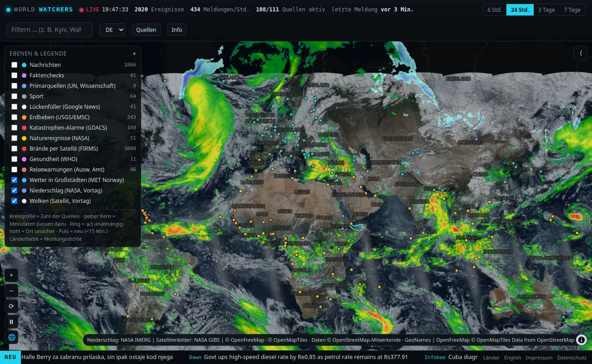Screen dimensions: 592x364
Task: Click the blue World Watchers logo dot
Action: point(8,10)
